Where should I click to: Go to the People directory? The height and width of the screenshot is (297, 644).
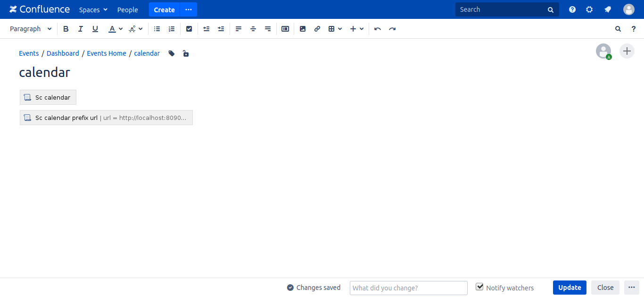pos(127,9)
